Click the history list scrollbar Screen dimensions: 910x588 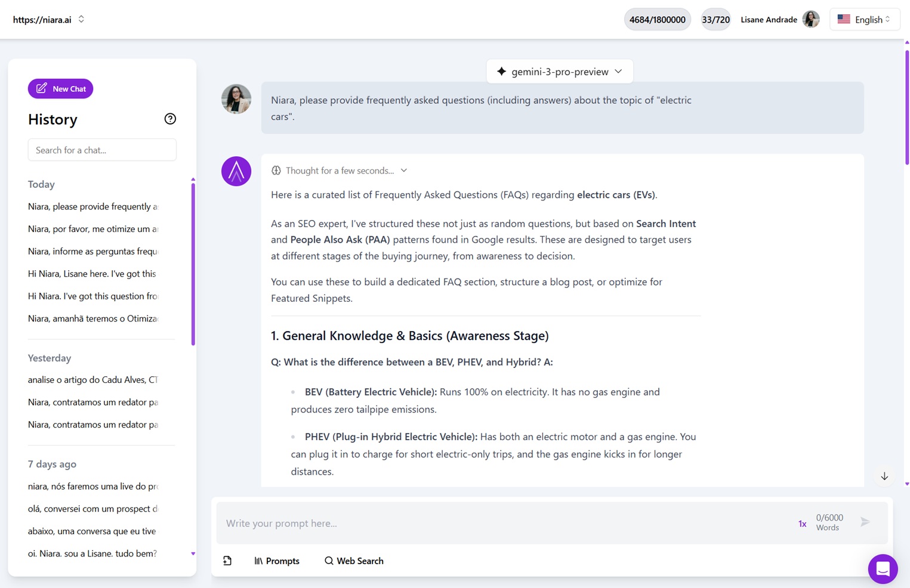(193, 262)
